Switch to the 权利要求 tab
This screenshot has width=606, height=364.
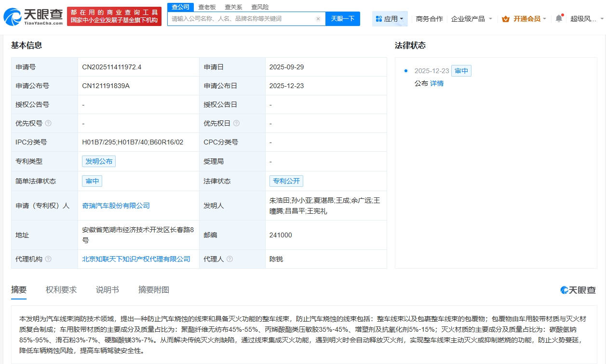click(x=61, y=289)
